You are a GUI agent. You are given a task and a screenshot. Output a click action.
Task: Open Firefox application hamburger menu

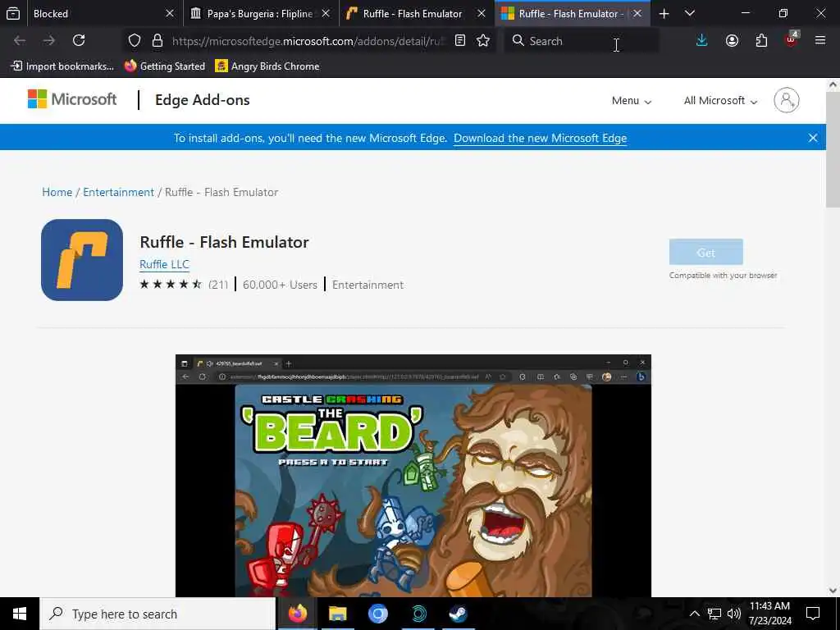(x=820, y=40)
